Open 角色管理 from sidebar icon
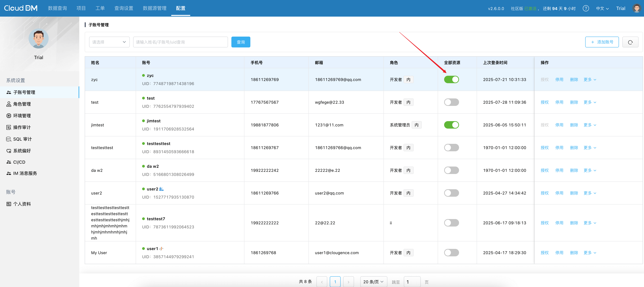Viewport: 644px width, 287px height. pos(9,104)
